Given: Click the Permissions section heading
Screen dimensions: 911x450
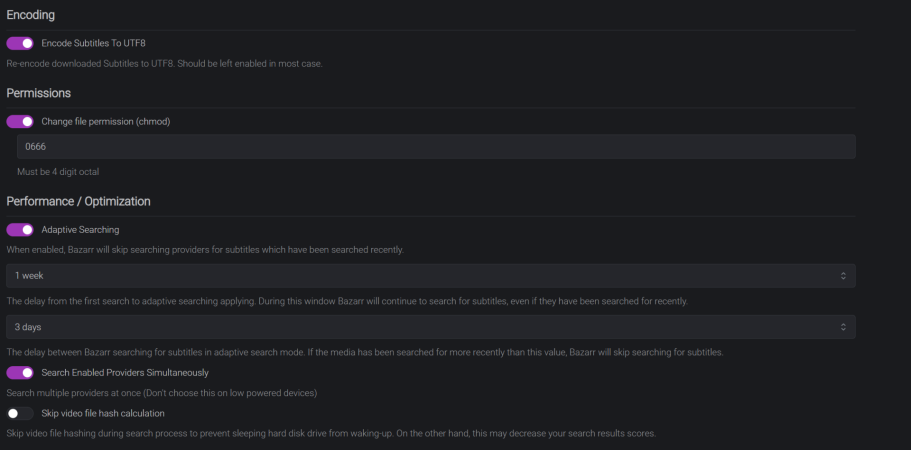Looking at the screenshot, I should tap(38, 93).
